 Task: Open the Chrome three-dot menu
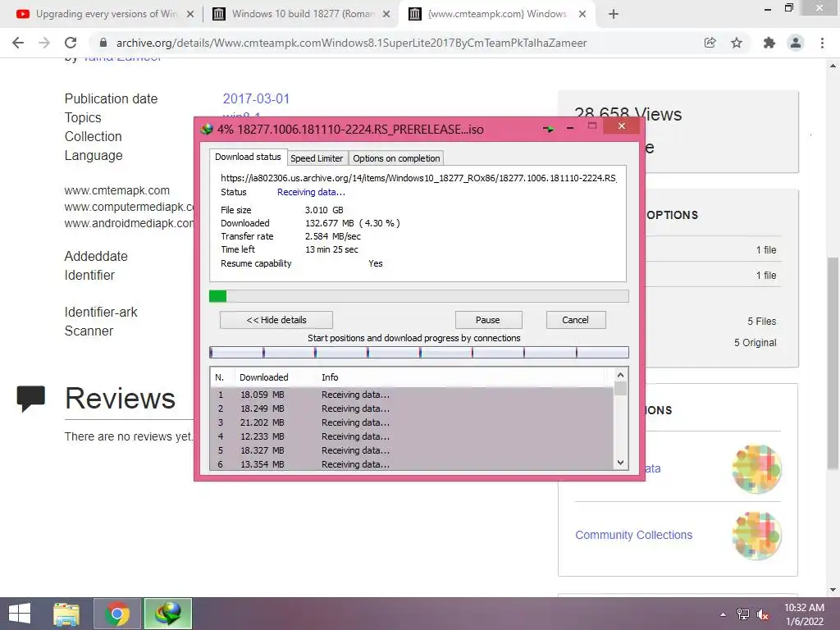pos(822,43)
